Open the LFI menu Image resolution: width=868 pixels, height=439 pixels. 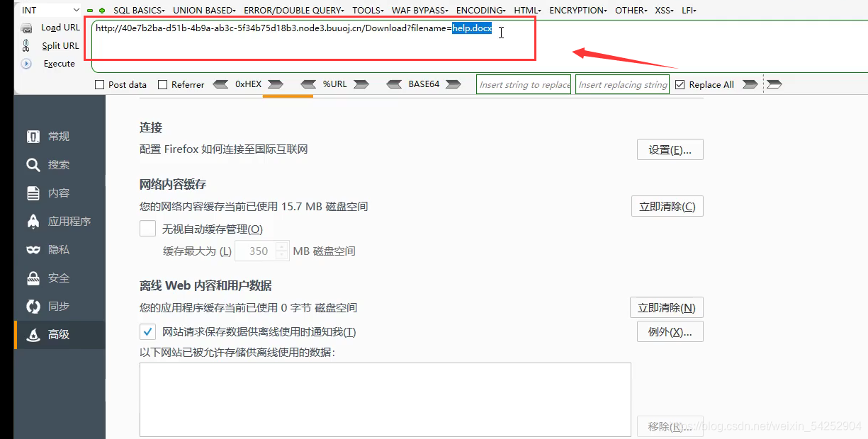(x=689, y=11)
